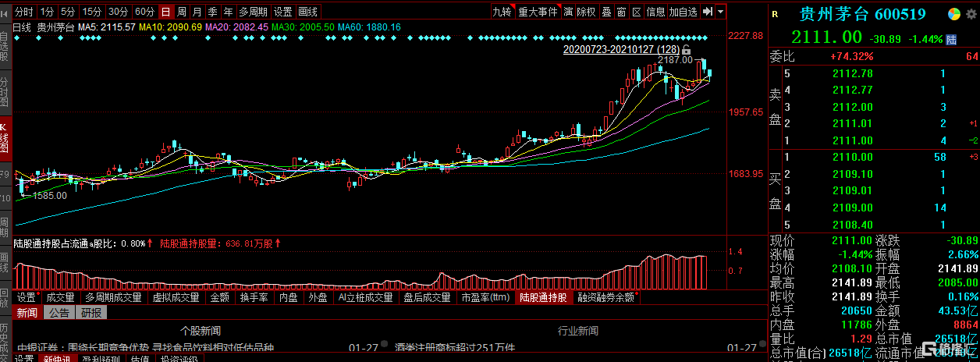
Task: Switch indicator to 盘后成交量
Action: tap(427, 297)
